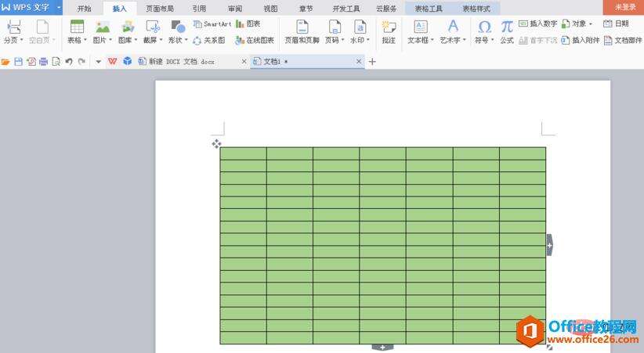This screenshot has width=644, height=353.
Task: Switch to the 视图 tab
Action: [270, 8]
